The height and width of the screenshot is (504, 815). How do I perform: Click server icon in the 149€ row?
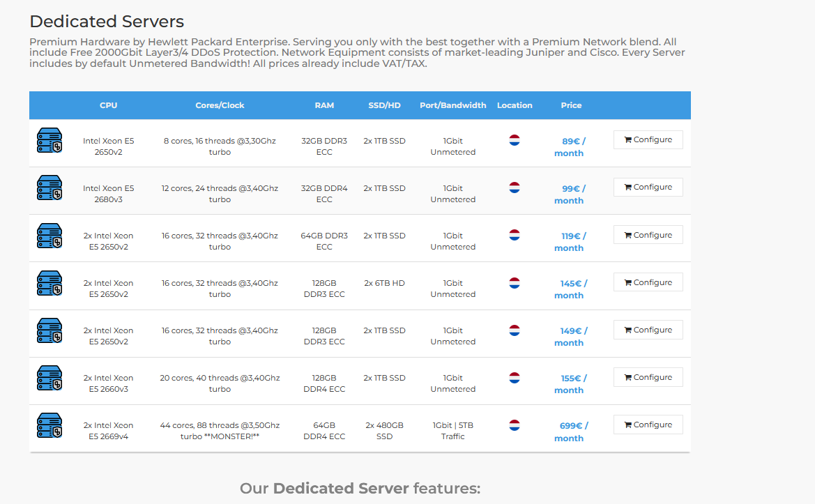point(49,330)
